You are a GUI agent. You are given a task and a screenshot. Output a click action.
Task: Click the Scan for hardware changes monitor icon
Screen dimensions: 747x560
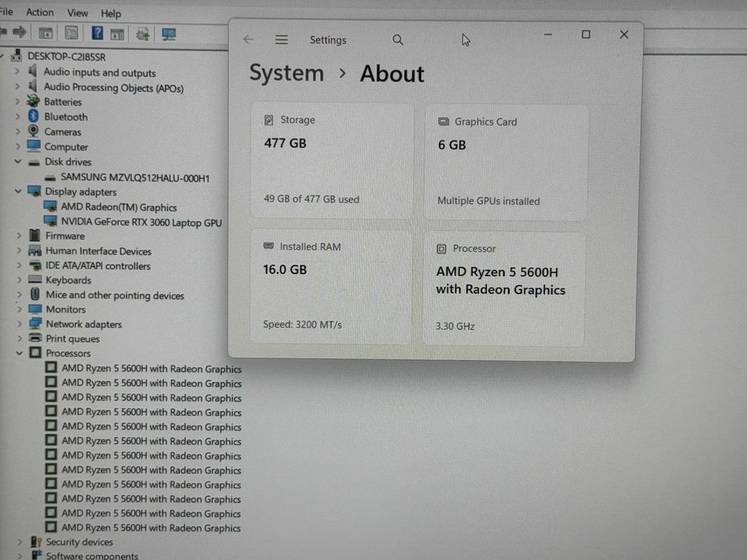tap(169, 34)
